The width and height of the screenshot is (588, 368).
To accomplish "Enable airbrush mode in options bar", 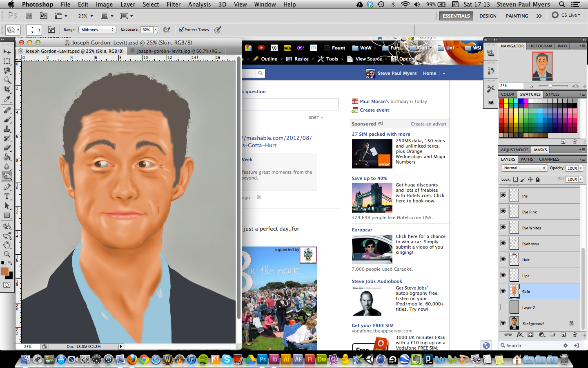I will point(167,29).
